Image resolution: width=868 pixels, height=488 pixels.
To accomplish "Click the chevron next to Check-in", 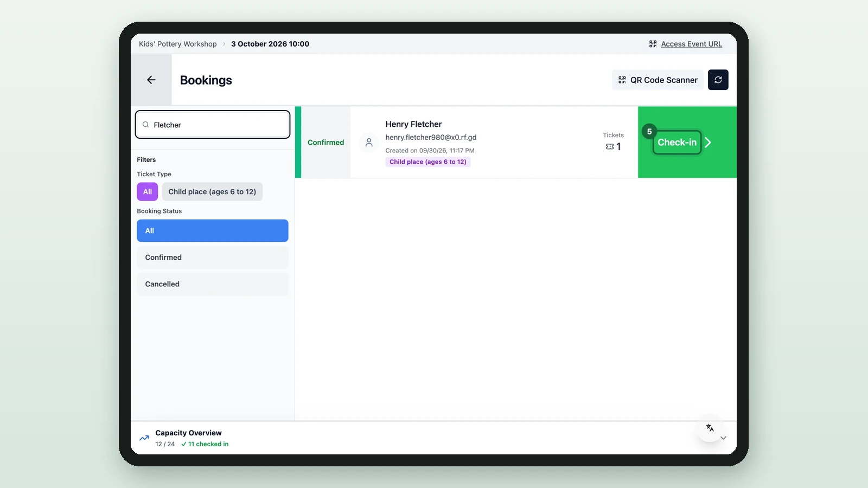I will 708,142.
